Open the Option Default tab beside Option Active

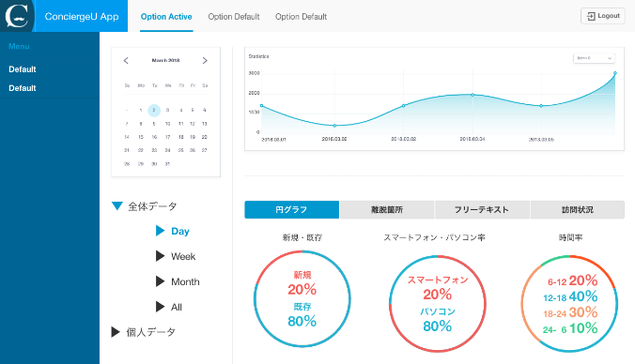point(234,17)
